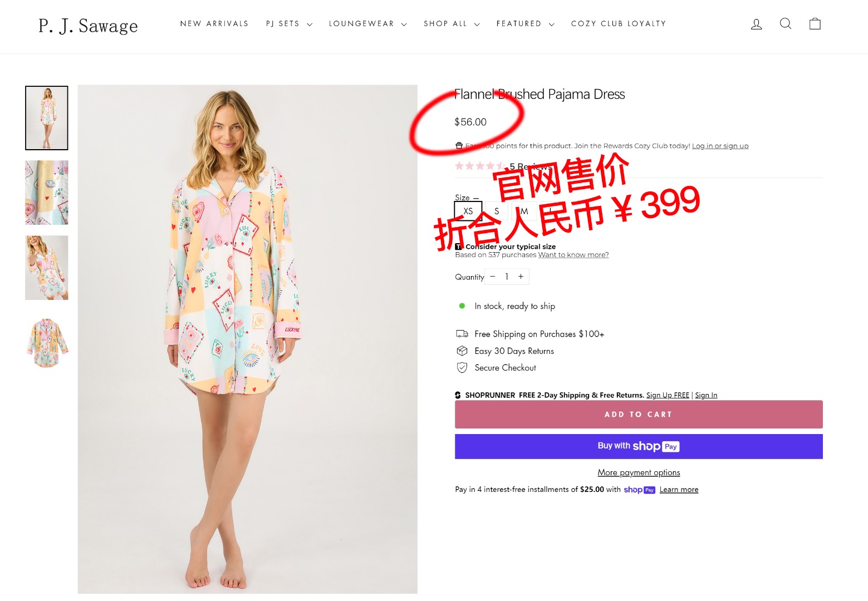Open the More payment options link
Image resolution: width=868 pixels, height=601 pixels.
(639, 472)
